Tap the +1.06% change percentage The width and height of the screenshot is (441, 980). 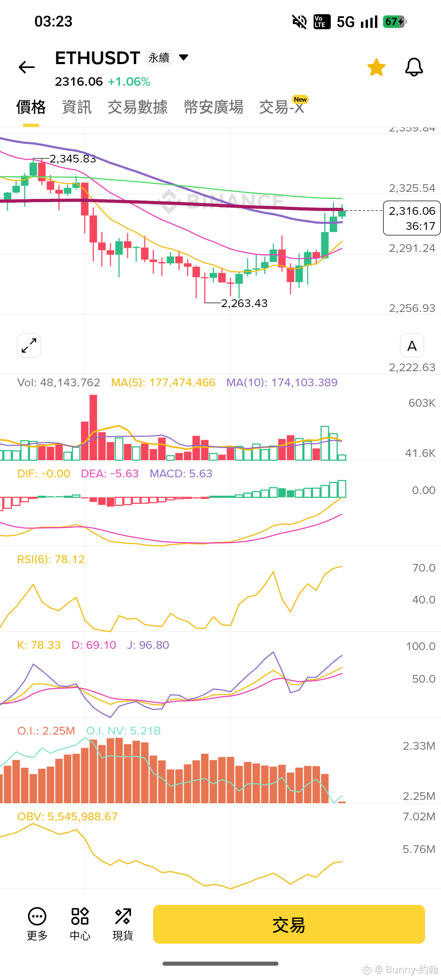tap(129, 82)
